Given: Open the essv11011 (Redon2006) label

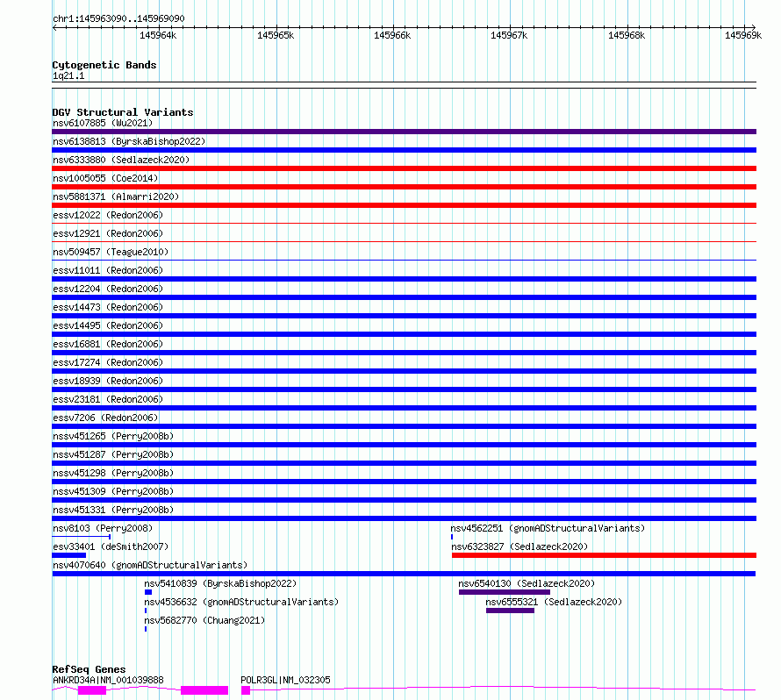Looking at the screenshot, I should point(108,270).
